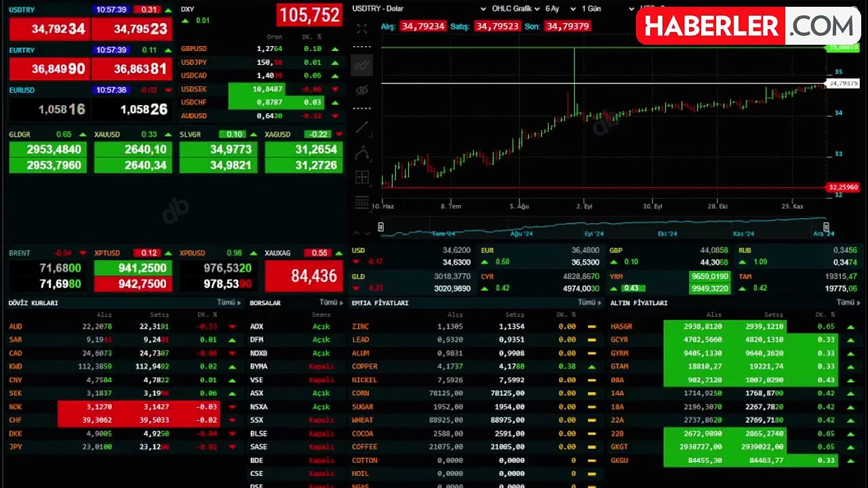Open Tümü link in Emtia Fiyatları panel
This screenshot has width=868, height=488.
click(589, 303)
